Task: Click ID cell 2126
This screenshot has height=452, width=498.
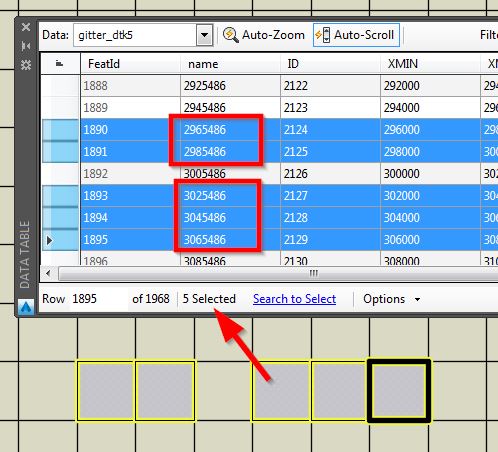Action: coord(330,174)
